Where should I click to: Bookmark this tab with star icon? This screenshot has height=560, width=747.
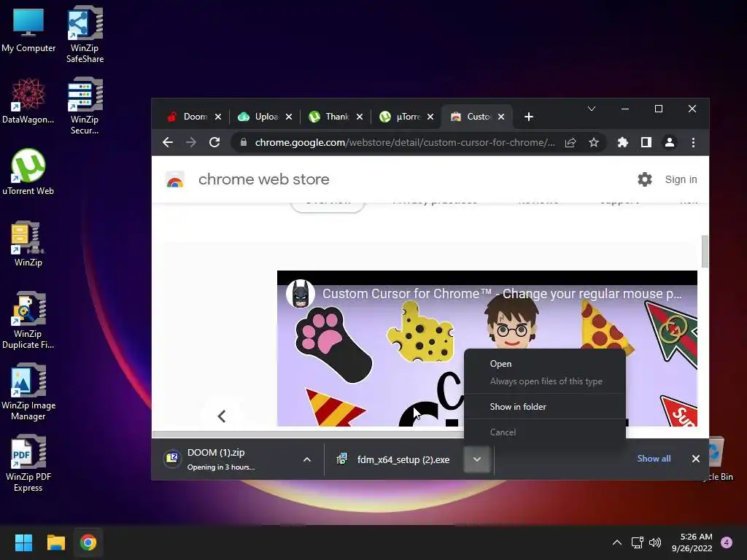594,142
